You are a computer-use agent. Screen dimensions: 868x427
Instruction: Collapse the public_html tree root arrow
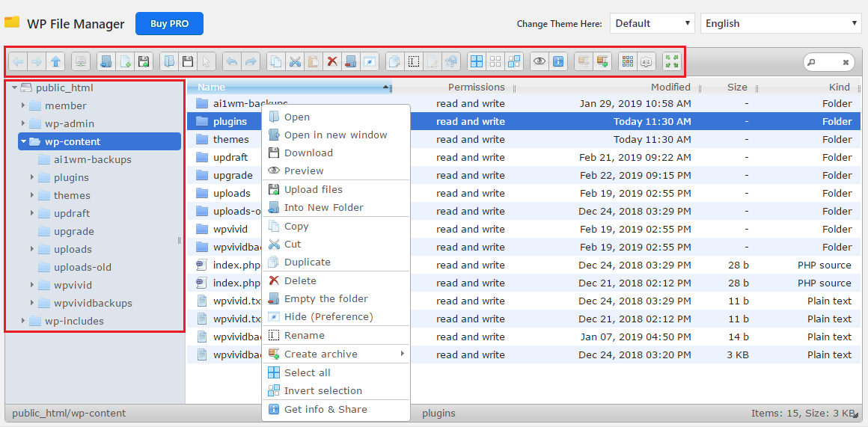pos(13,87)
